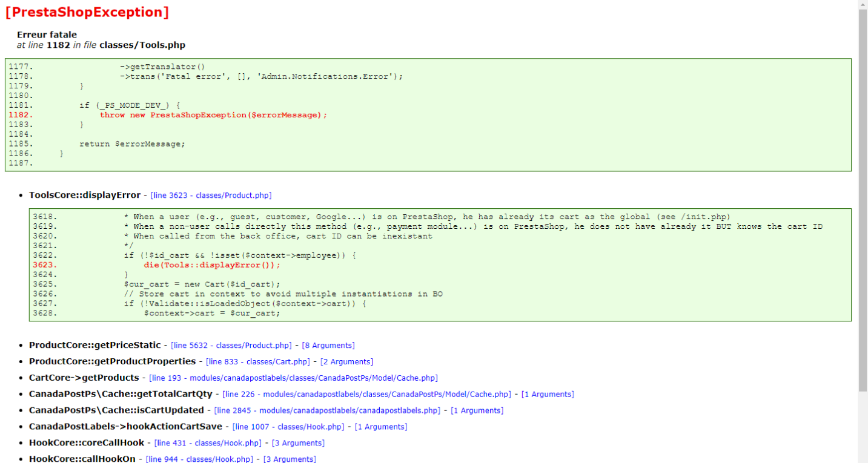Click the CartCore->getProducts trace entry name
The width and height of the screenshot is (868, 463).
pos(84,378)
